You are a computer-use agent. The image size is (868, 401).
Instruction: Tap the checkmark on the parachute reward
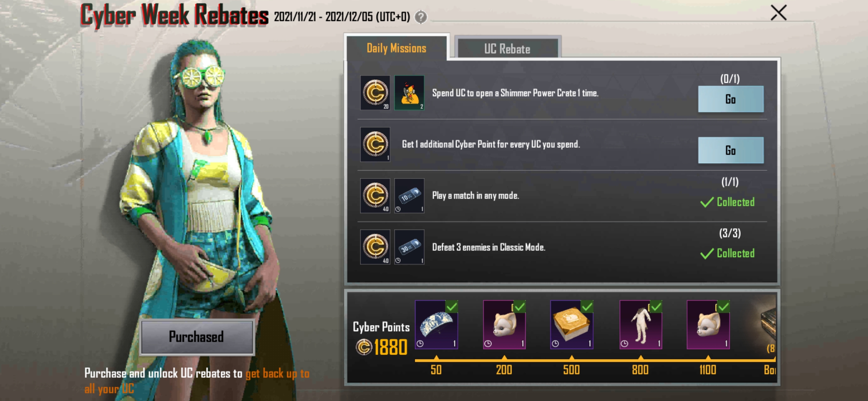452,307
